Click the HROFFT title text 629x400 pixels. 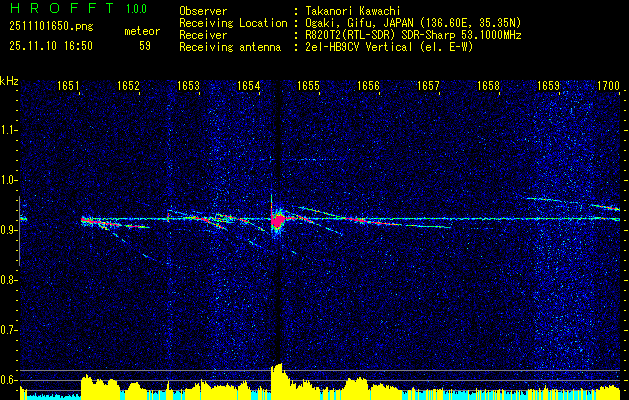[62, 8]
